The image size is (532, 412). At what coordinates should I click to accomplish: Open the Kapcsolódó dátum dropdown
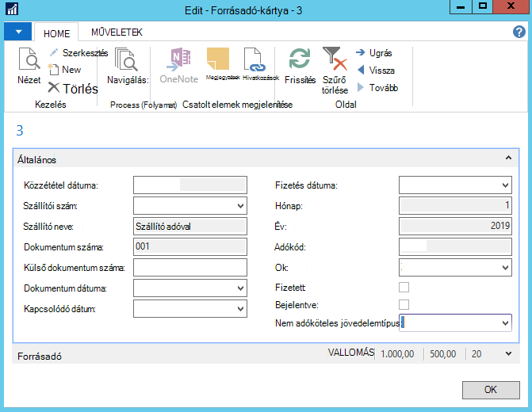coord(240,309)
